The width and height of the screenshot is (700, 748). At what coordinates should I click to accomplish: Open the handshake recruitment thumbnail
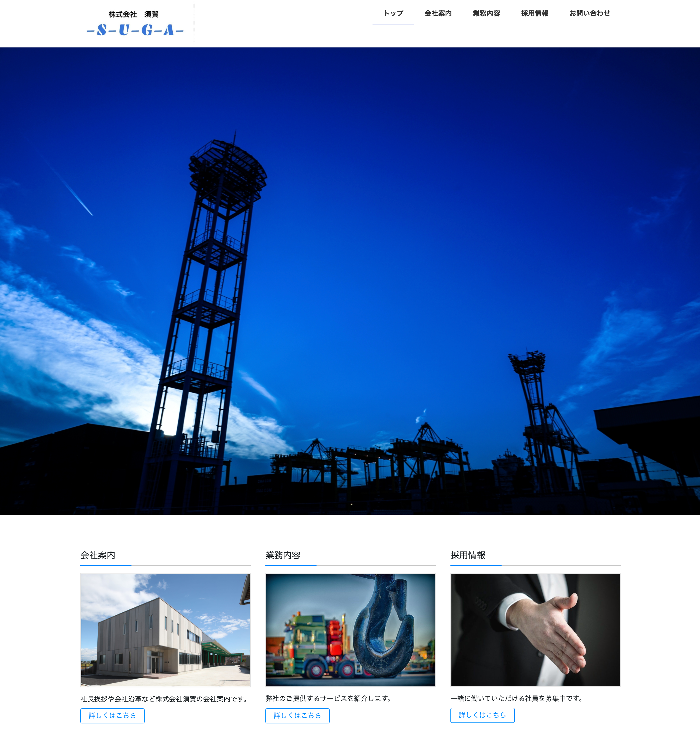pos(535,630)
